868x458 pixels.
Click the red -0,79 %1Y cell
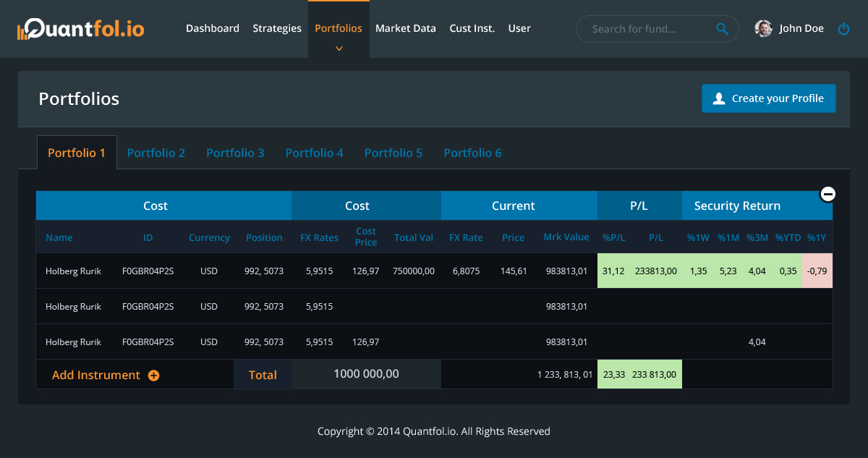817,271
